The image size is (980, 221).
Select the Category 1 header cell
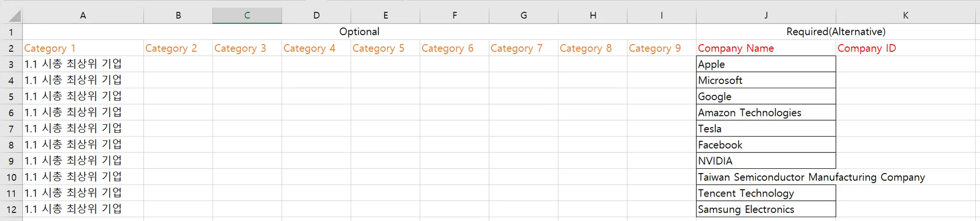(83, 48)
